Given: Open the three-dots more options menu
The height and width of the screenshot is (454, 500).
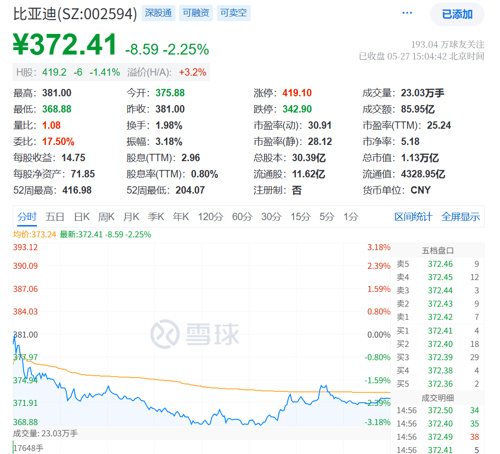Looking at the screenshot, I should point(407,13).
